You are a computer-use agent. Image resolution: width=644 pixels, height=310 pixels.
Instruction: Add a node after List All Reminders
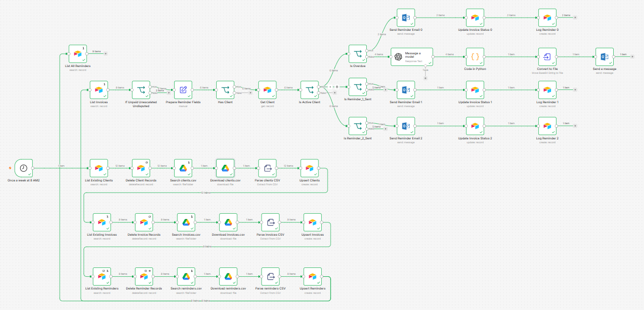[x=106, y=54]
